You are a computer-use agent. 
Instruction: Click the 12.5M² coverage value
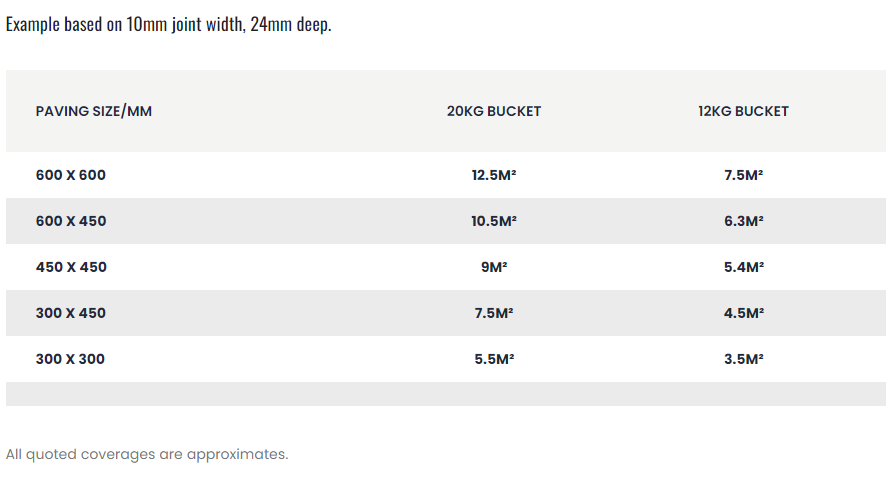(494, 175)
